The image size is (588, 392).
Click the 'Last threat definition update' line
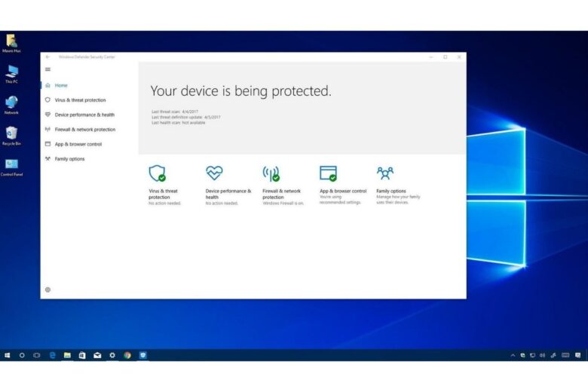pos(186,117)
